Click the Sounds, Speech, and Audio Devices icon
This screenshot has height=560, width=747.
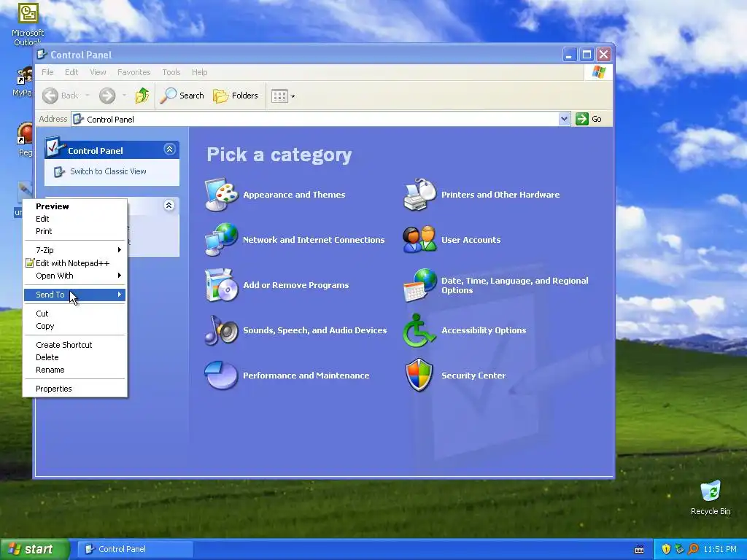click(222, 330)
